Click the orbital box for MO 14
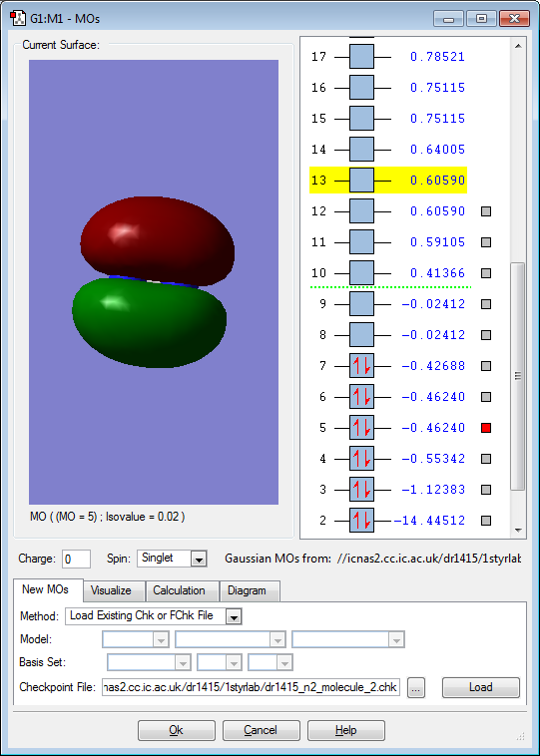Screen dimensions: 540x756 point(361,150)
